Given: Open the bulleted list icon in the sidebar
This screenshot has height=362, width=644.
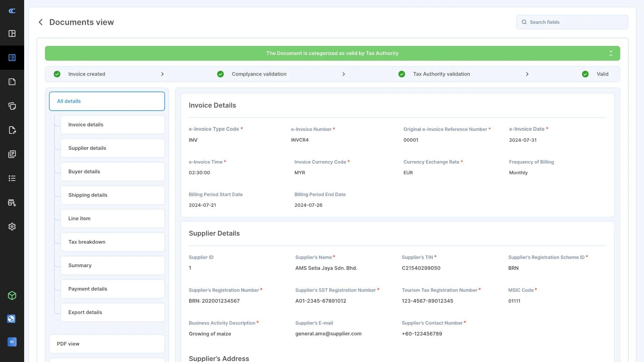Looking at the screenshot, I should pyautogui.click(x=12, y=178).
